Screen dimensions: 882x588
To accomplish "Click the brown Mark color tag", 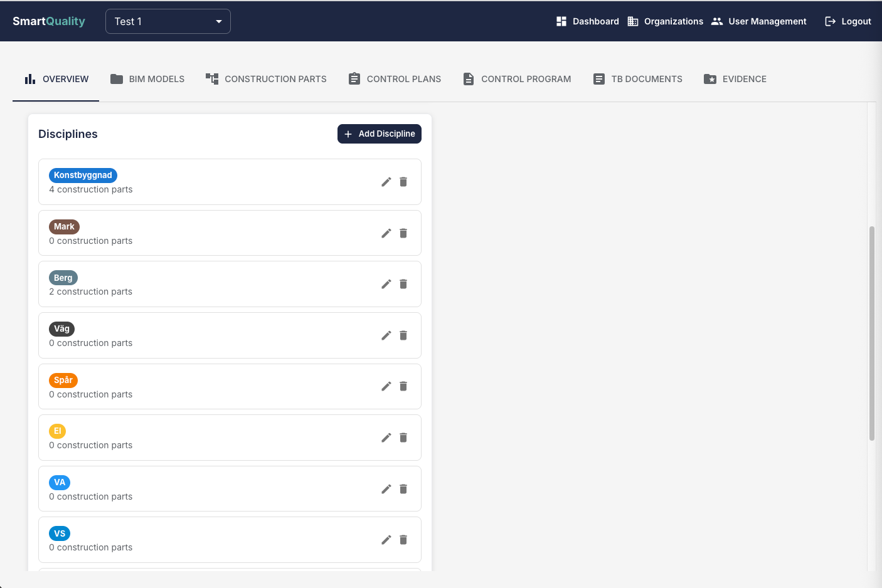I will (x=64, y=227).
